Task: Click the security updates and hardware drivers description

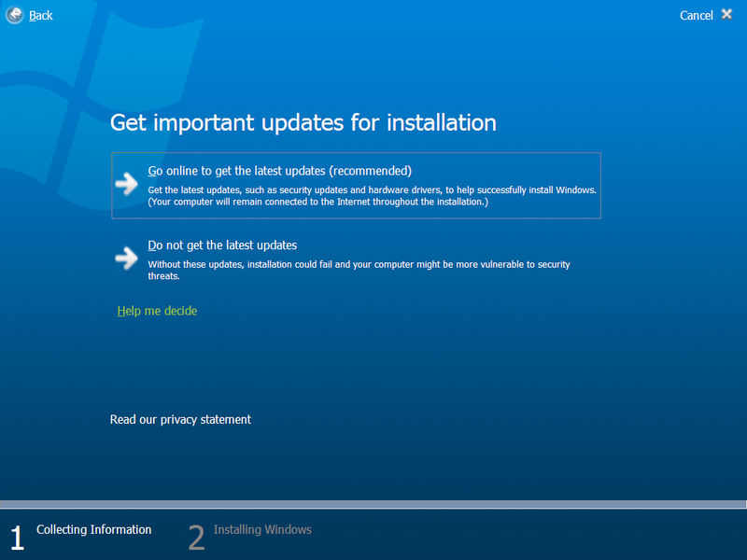Action: (x=372, y=196)
